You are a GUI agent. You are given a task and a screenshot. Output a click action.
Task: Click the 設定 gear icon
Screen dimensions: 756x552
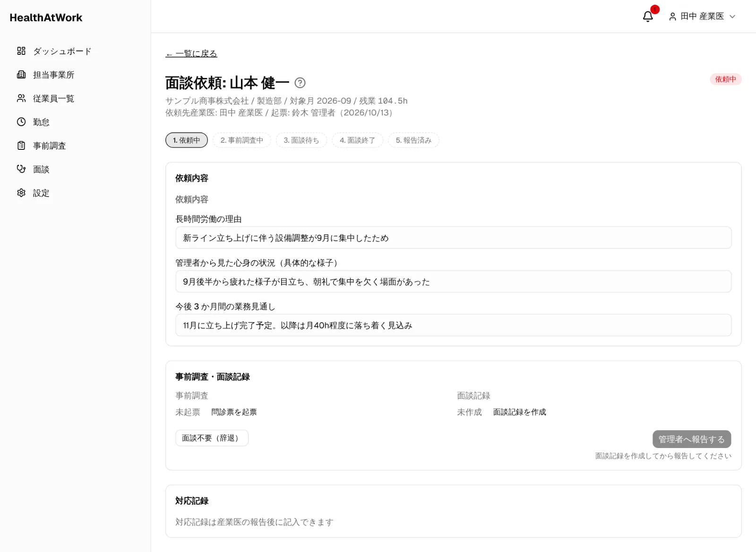21,193
